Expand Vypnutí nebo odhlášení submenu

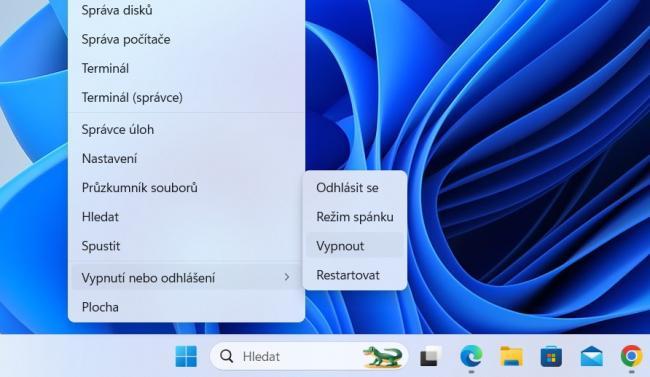187,277
